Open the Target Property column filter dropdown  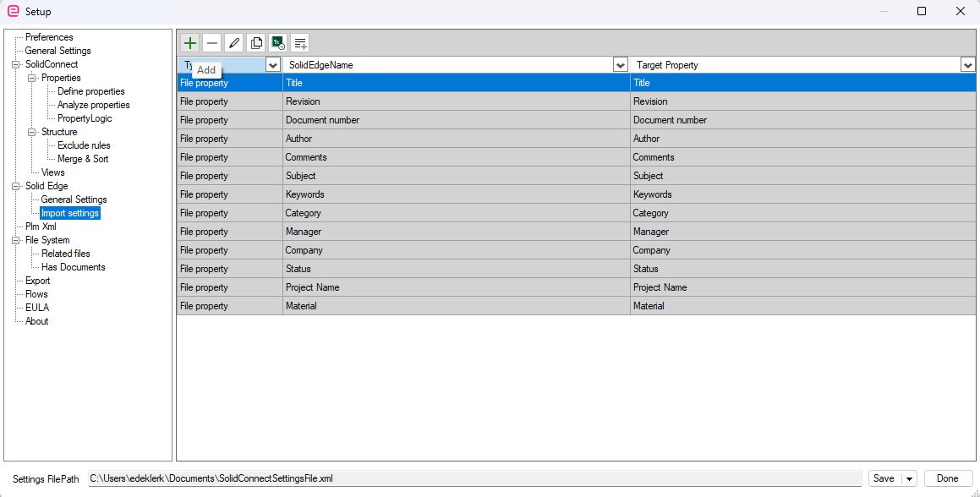coord(968,65)
